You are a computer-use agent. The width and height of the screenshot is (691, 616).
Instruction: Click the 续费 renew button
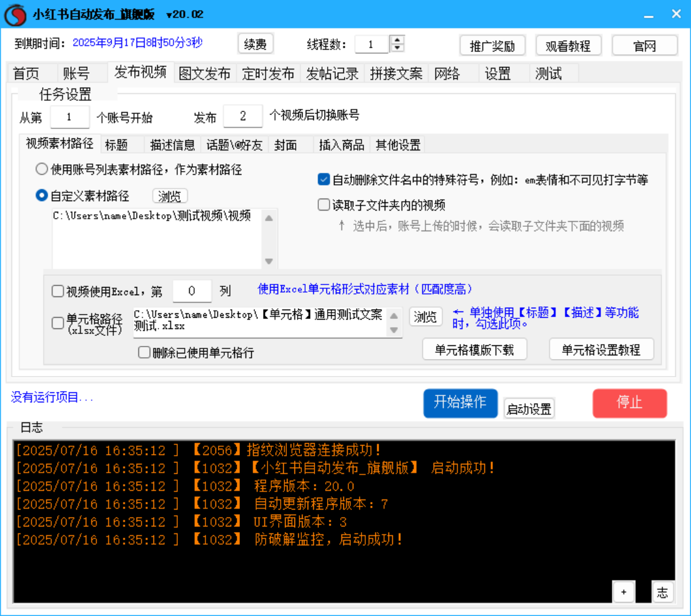255,44
